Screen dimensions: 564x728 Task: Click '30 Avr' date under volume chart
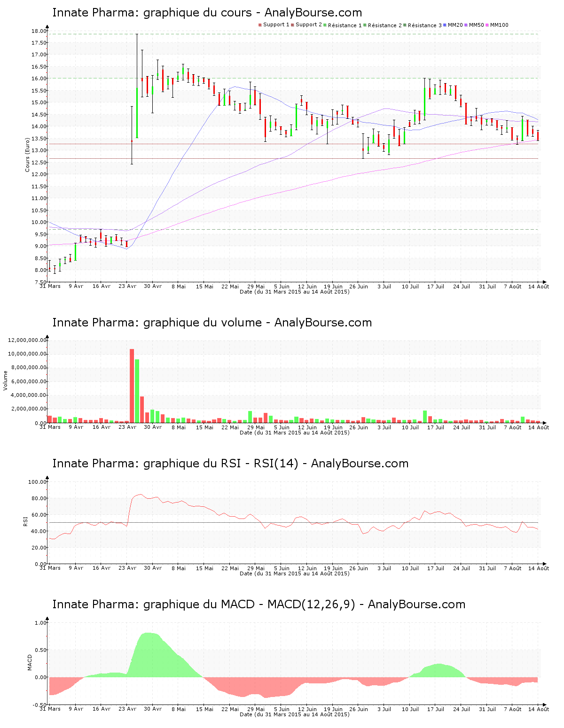click(x=153, y=427)
